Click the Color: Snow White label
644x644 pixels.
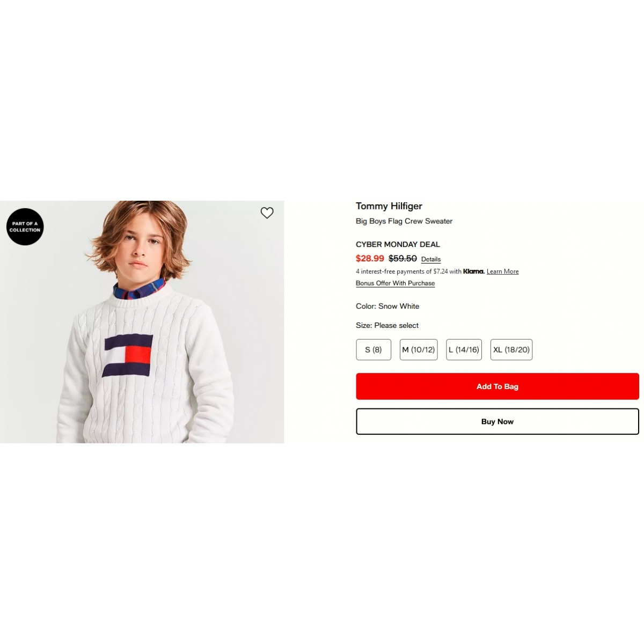click(x=387, y=306)
